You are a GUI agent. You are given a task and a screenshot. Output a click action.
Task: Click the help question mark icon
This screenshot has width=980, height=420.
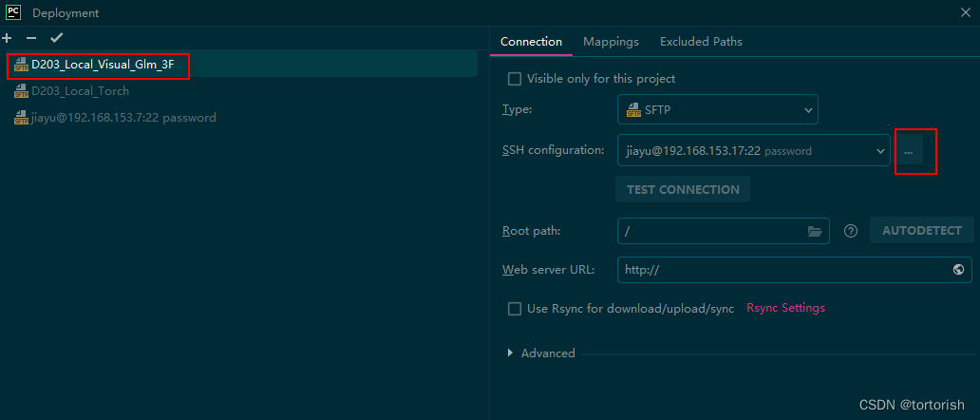click(851, 231)
